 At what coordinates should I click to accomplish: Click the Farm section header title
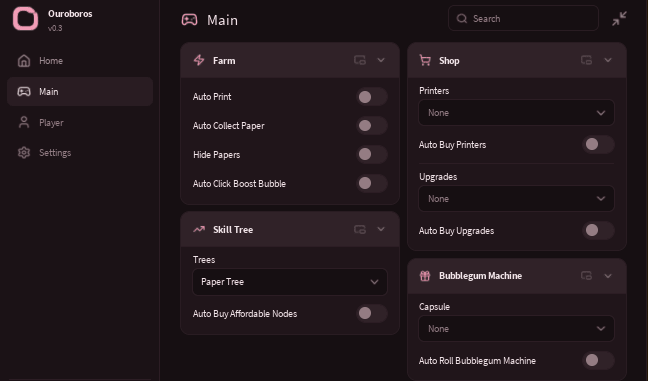pos(224,61)
